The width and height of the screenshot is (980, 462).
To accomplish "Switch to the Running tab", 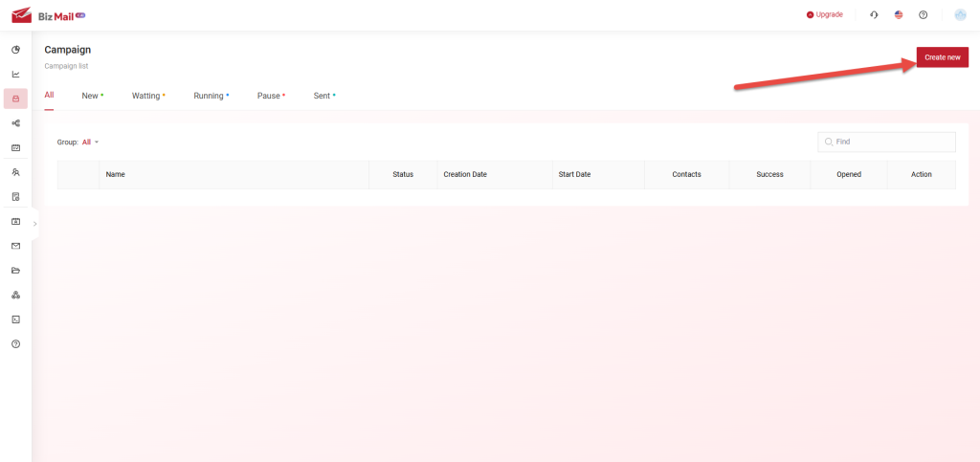I will [x=209, y=97].
